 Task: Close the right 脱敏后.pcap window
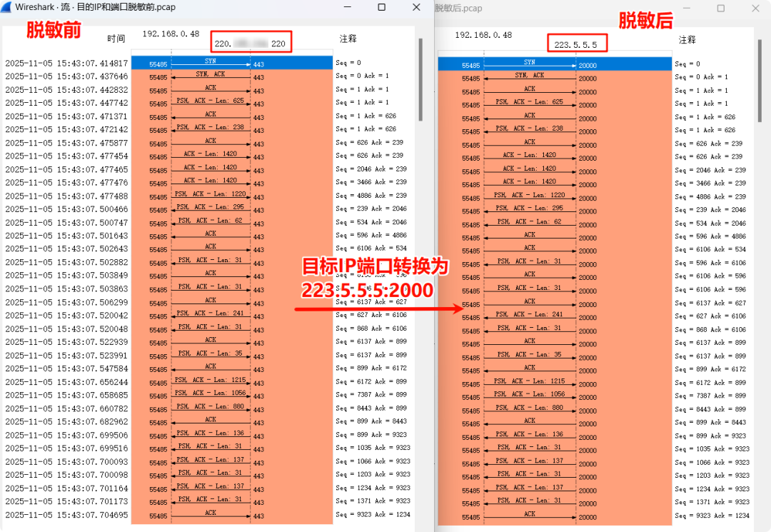click(x=756, y=9)
